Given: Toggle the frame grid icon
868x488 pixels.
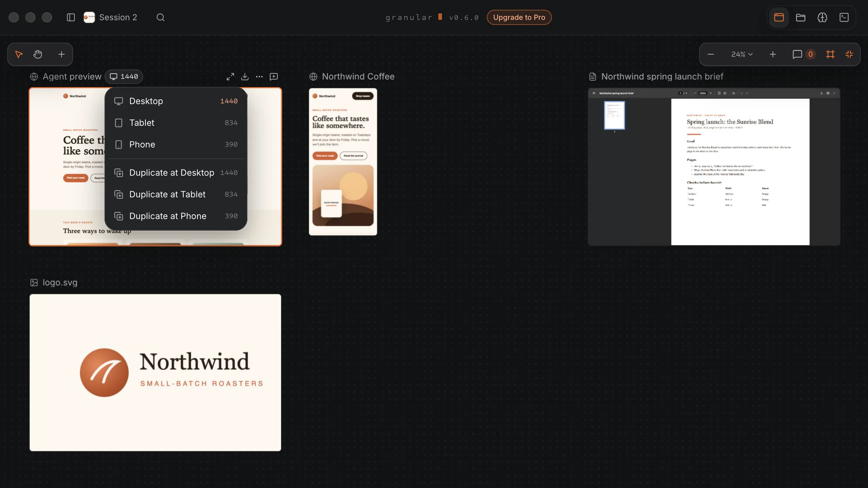Looking at the screenshot, I should click(x=830, y=54).
